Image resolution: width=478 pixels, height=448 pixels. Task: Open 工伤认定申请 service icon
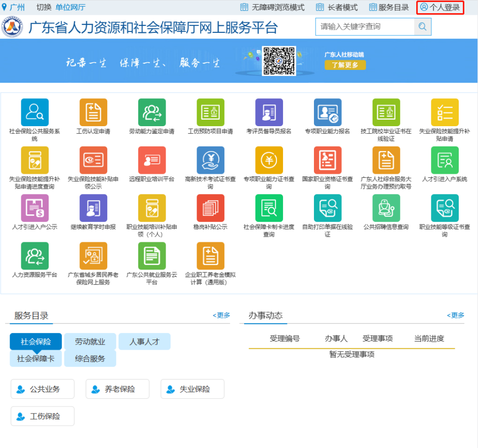[x=93, y=112]
